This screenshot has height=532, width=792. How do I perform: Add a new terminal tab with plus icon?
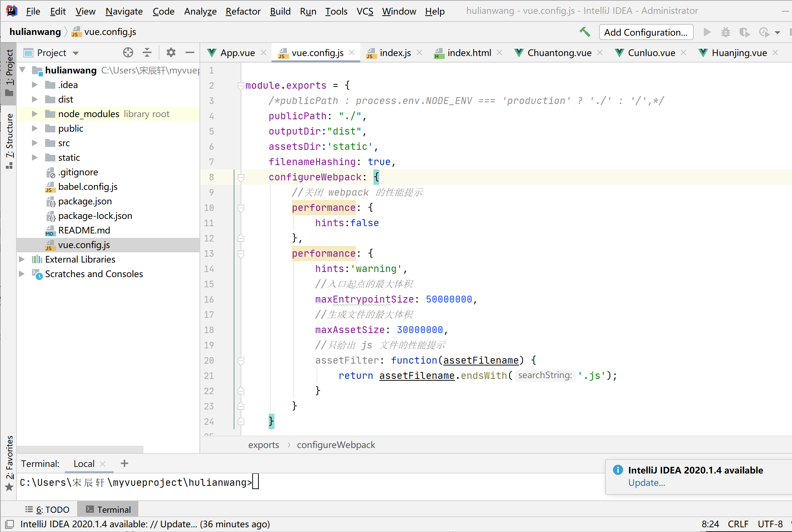124,463
